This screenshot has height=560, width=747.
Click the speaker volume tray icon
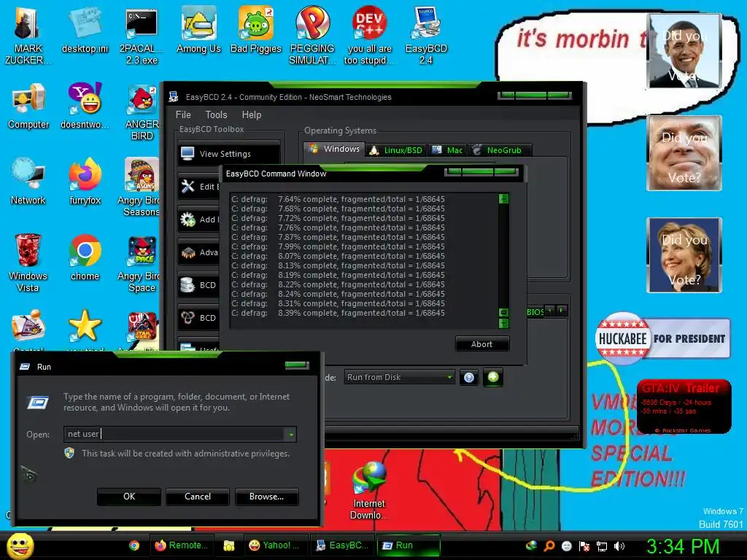(619, 546)
